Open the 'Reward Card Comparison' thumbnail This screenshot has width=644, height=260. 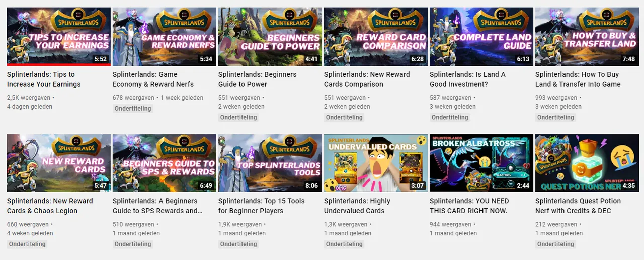(x=376, y=36)
